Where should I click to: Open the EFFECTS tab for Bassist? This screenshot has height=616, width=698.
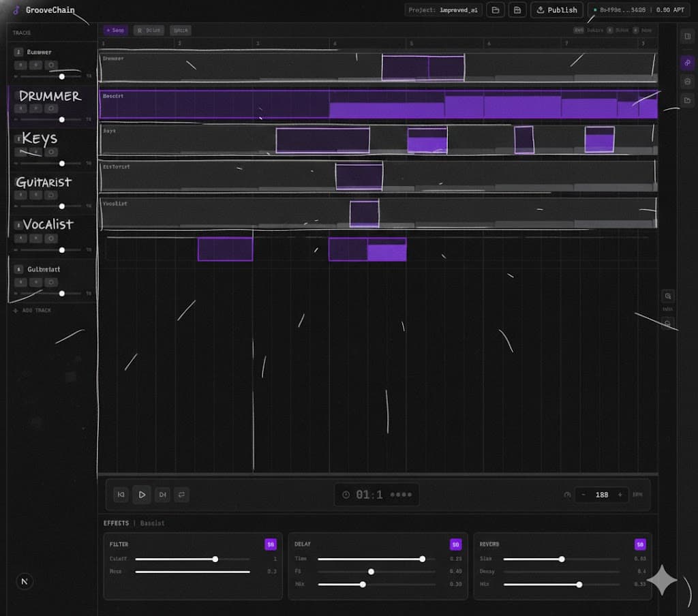(x=116, y=523)
